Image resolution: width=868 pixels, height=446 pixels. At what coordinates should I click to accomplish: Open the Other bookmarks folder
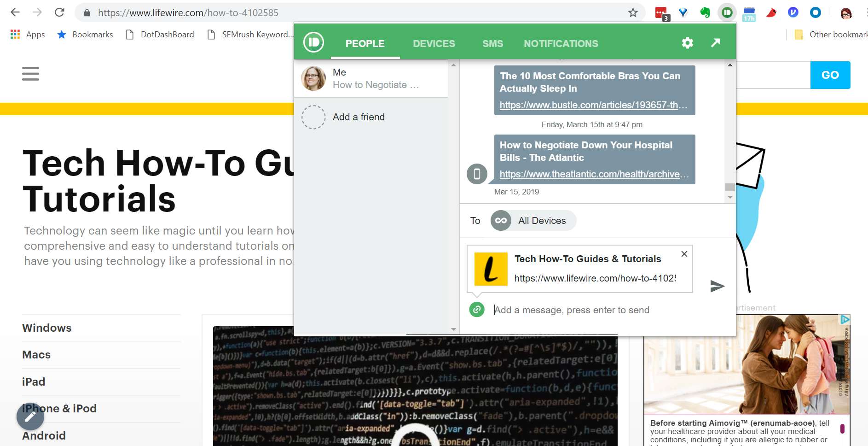tap(832, 35)
